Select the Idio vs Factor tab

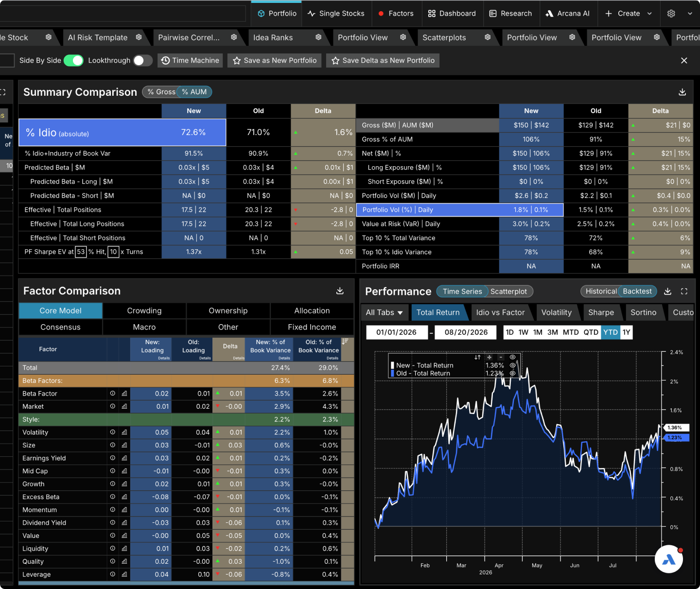[x=500, y=312]
